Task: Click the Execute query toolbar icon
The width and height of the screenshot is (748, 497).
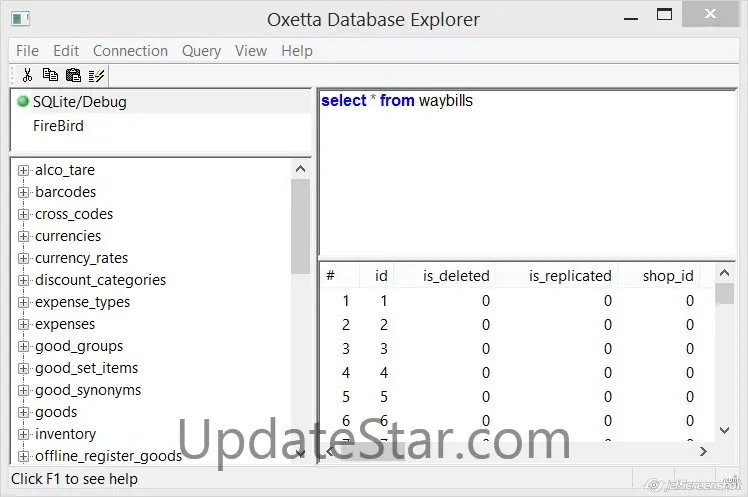Action: point(96,76)
